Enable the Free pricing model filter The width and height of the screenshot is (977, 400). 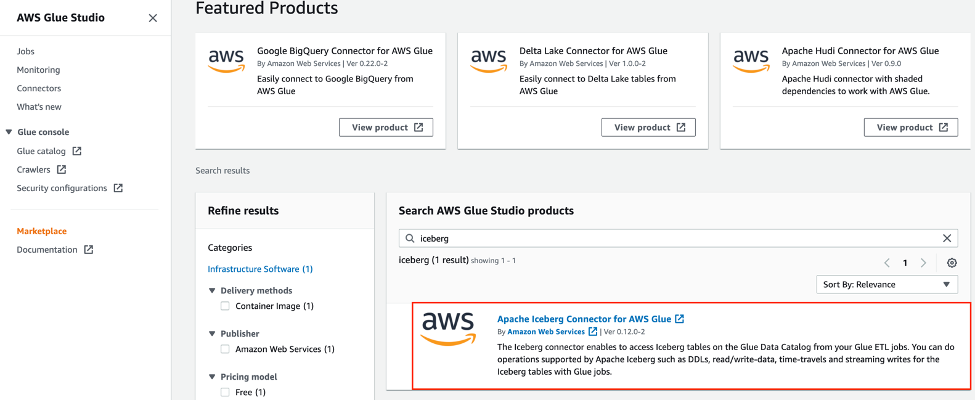click(x=225, y=392)
